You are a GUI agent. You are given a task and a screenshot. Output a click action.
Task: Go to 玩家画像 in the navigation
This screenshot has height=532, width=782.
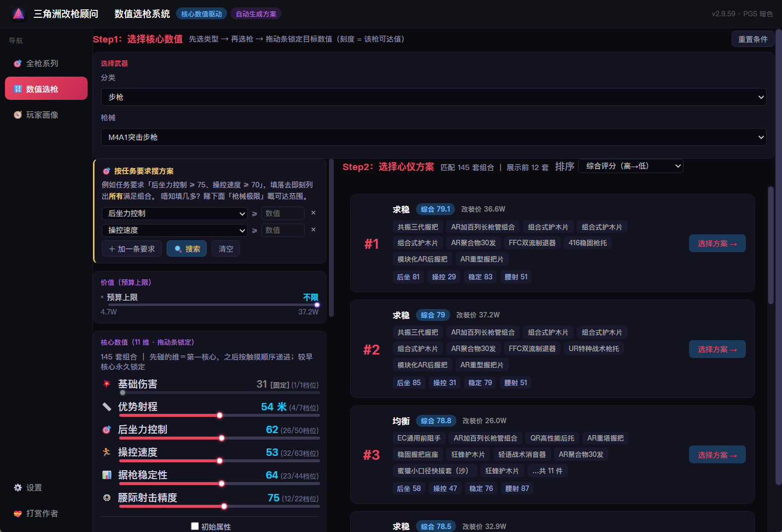(46, 115)
